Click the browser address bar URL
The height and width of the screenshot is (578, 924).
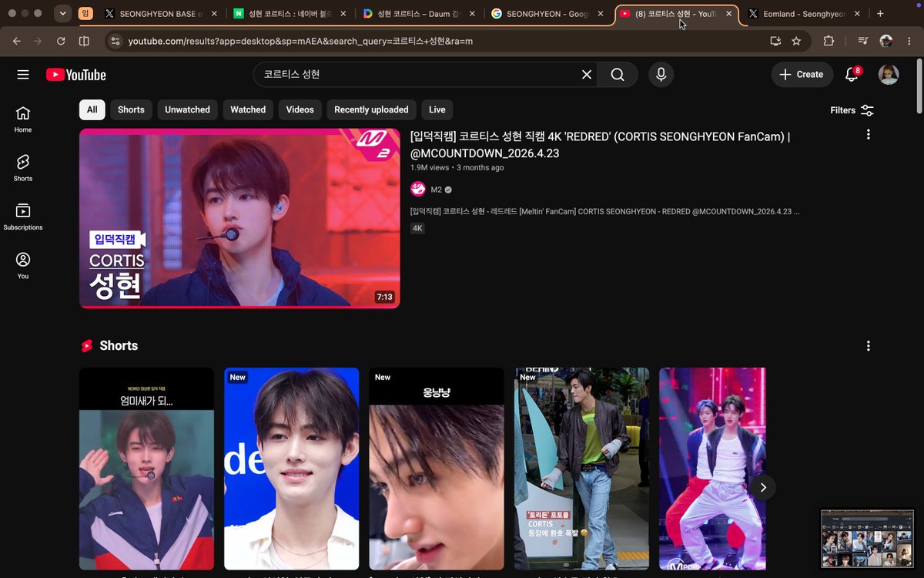300,41
